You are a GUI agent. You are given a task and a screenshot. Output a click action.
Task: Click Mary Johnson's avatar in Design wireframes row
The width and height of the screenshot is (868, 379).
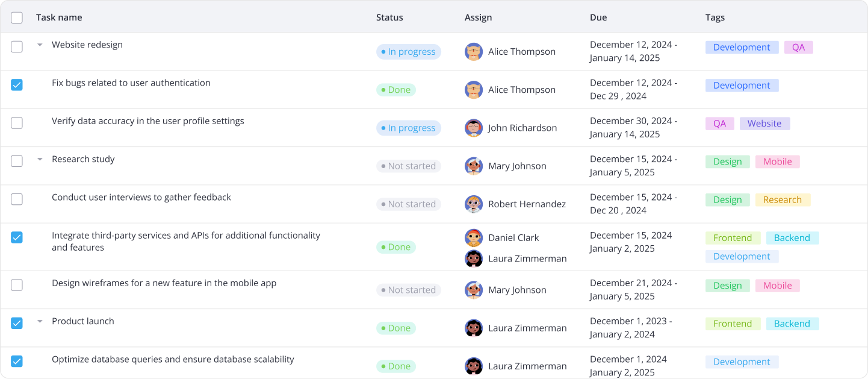[x=474, y=290]
